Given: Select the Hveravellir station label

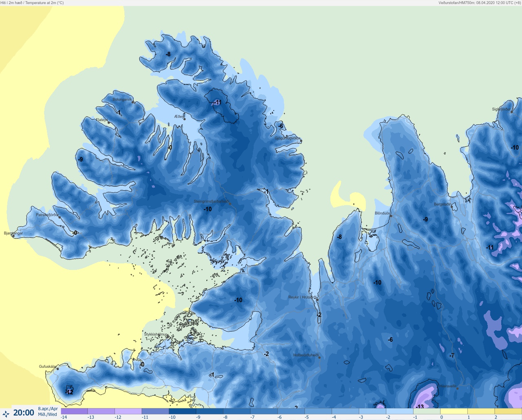Looking at the screenshot, I should [447, 386].
